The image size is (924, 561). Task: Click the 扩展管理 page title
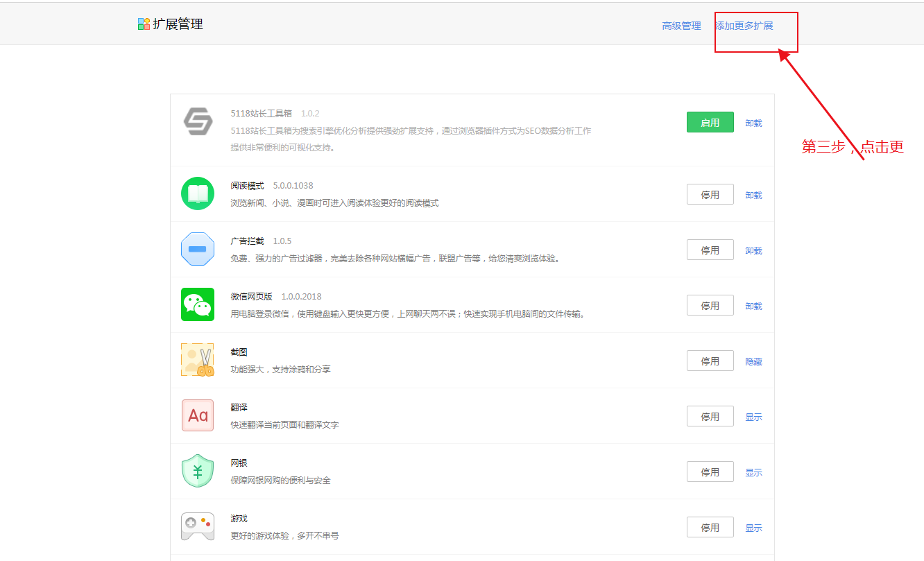click(178, 24)
